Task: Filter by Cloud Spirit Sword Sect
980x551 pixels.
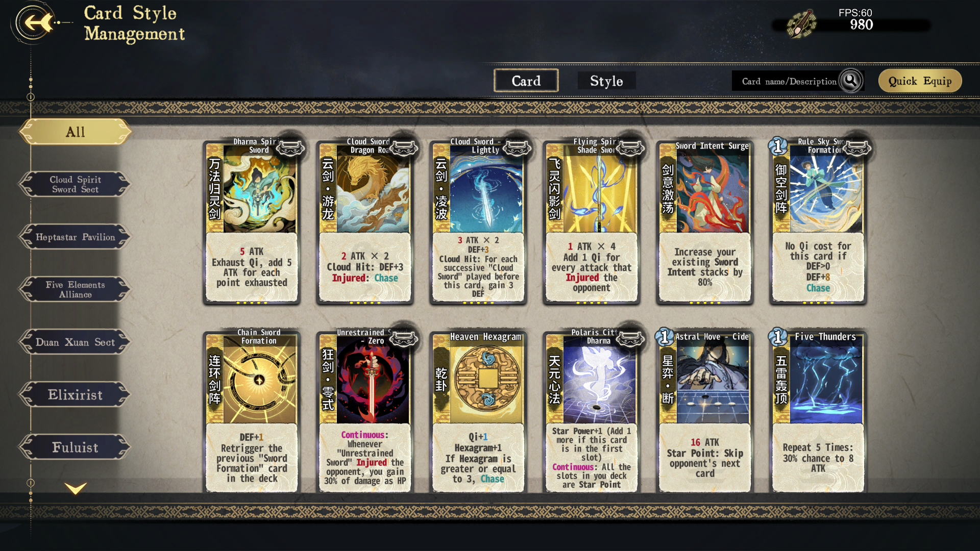Action: (75, 184)
